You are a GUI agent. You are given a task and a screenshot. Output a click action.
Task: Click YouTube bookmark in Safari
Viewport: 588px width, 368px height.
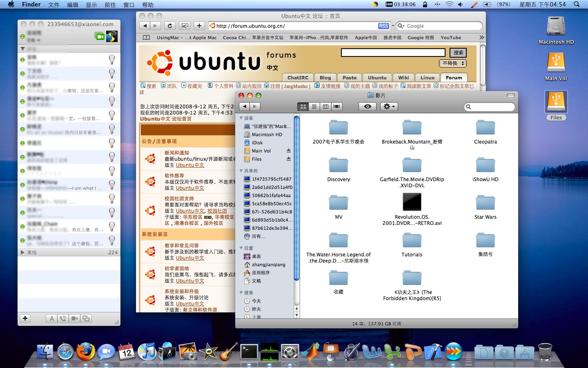[x=451, y=37]
